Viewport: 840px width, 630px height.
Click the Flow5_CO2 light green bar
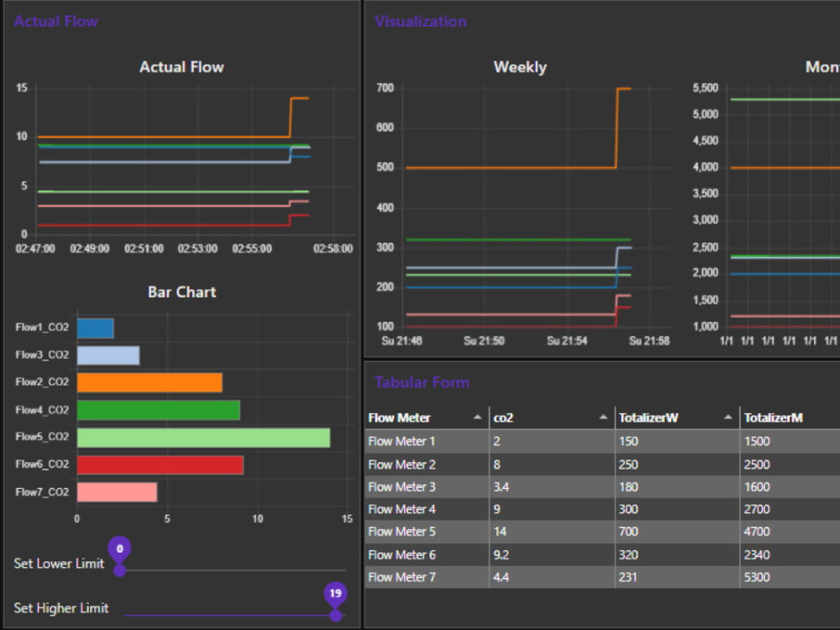202,437
